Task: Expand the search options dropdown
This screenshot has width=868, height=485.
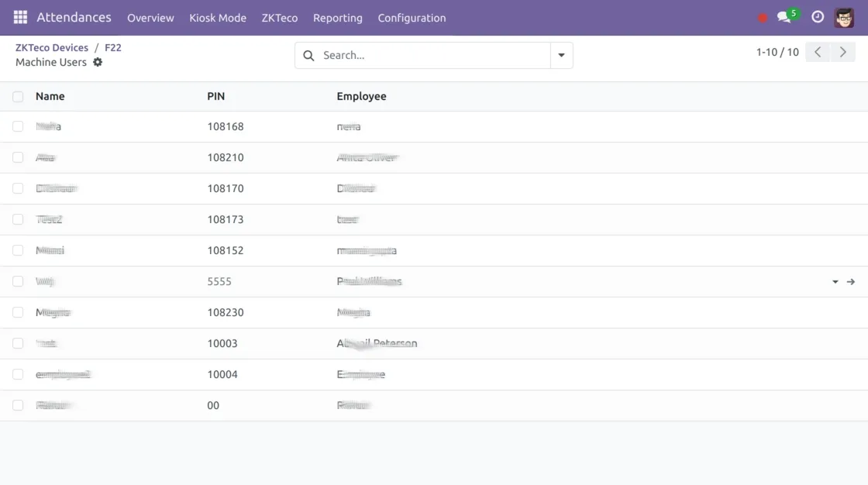Action: click(561, 56)
